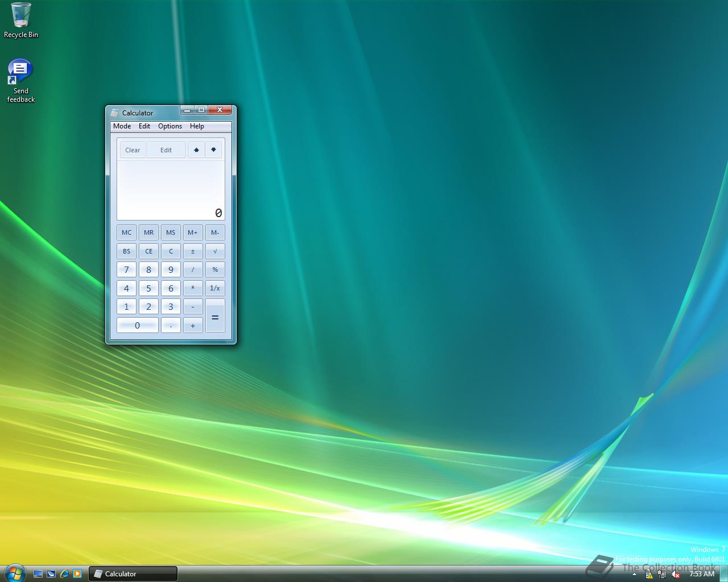Click the history Clear button
Screen dimensions: 728x582
coord(133,150)
